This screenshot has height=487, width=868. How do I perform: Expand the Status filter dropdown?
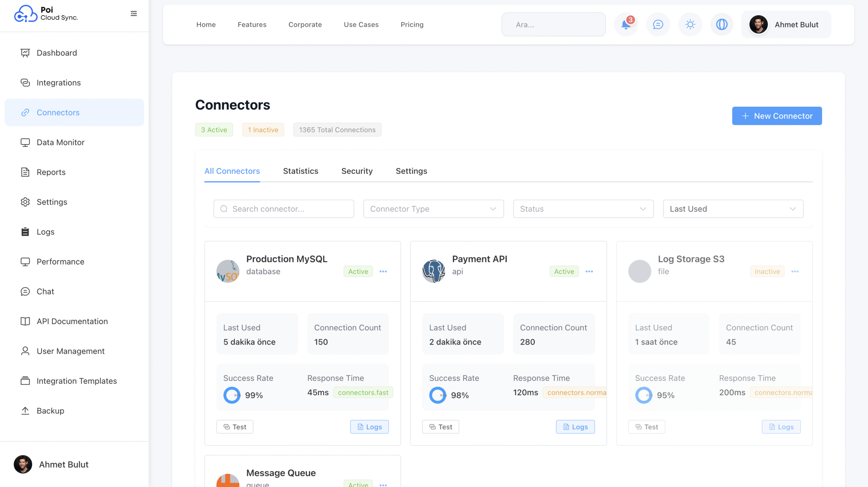[x=583, y=209]
